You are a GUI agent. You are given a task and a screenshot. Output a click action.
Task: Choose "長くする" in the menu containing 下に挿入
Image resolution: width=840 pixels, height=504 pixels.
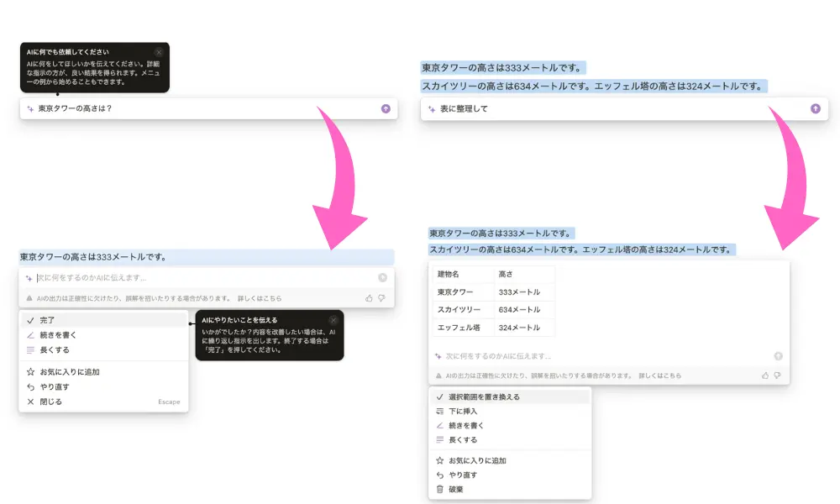pyautogui.click(x=510, y=439)
